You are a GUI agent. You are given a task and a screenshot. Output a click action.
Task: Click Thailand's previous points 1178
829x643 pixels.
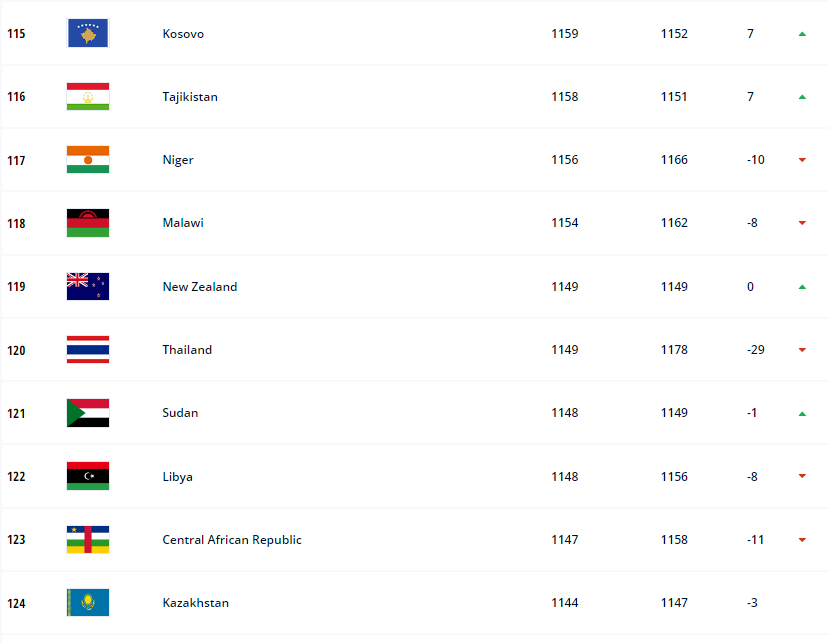pyautogui.click(x=674, y=350)
